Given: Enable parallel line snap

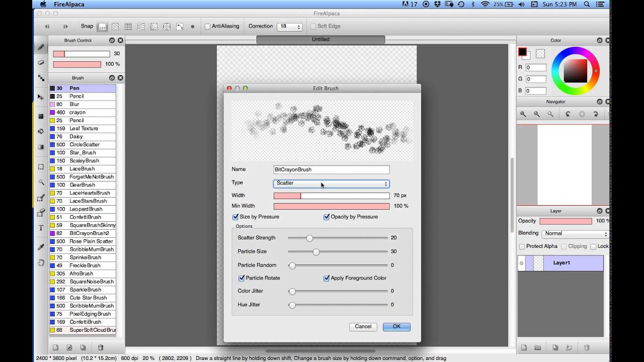Looking at the screenshot, I should click(x=115, y=27).
